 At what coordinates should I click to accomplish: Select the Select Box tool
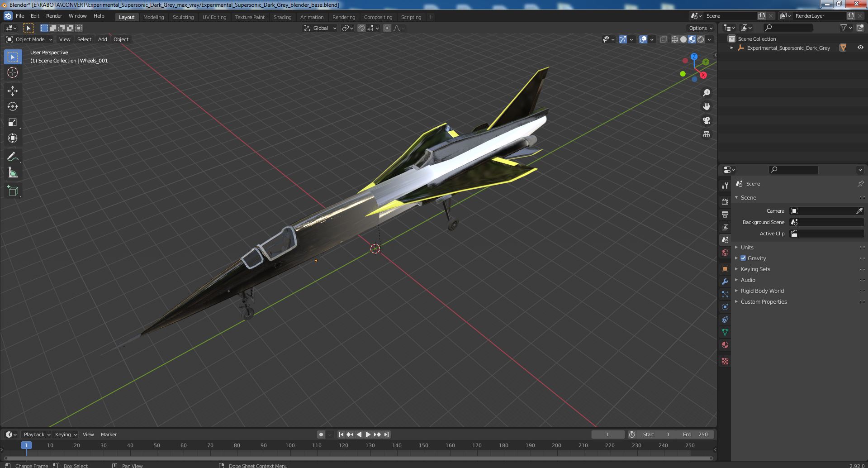click(13, 57)
